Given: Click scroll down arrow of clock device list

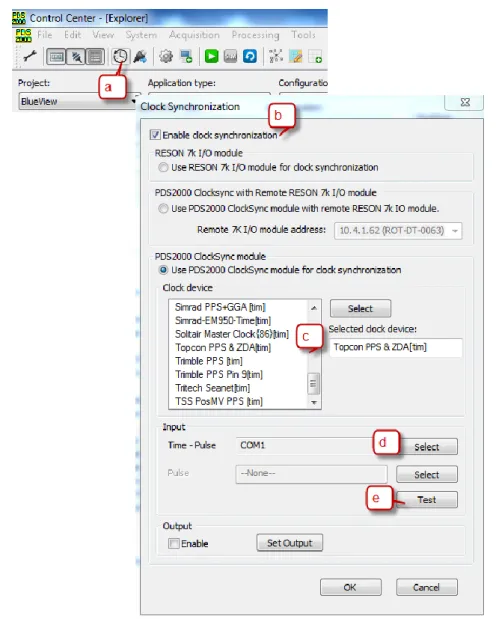Looking at the screenshot, I should click(314, 402).
